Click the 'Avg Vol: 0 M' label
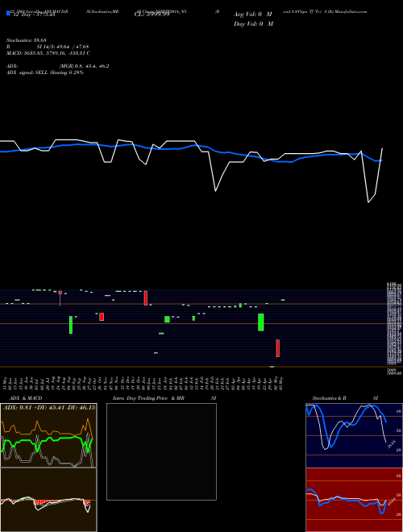 point(253,15)
